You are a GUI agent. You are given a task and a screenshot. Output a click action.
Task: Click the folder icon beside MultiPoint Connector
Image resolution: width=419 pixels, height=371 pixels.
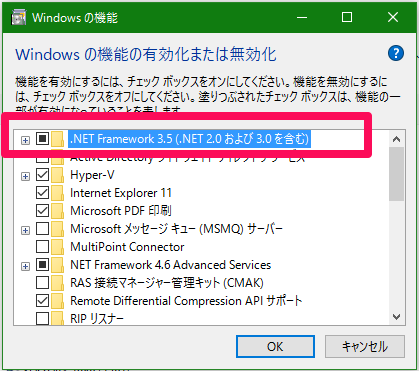click(x=57, y=247)
